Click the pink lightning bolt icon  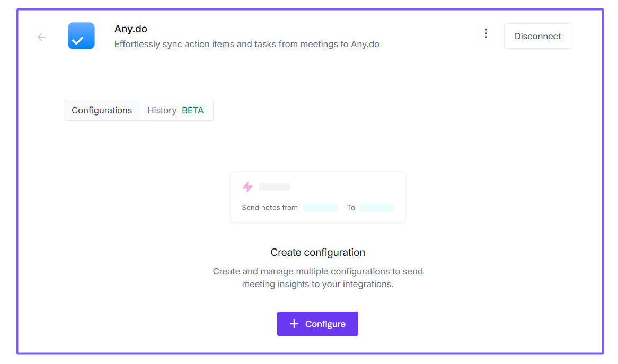(248, 187)
